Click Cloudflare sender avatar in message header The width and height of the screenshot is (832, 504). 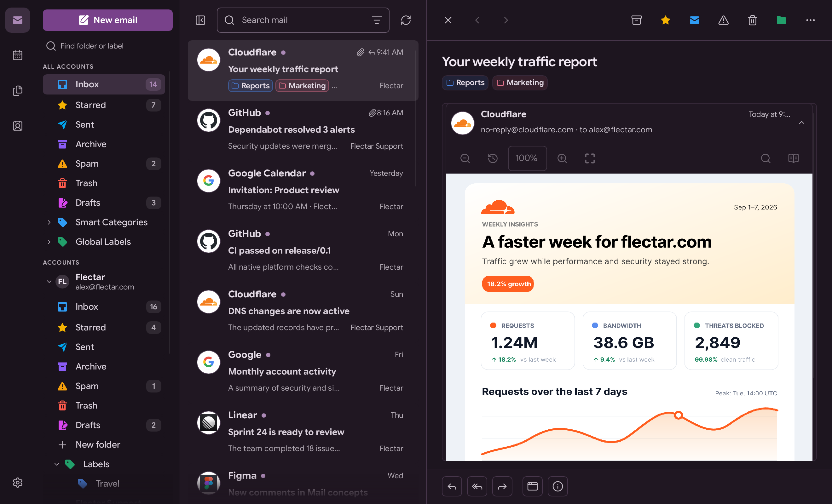(x=463, y=123)
